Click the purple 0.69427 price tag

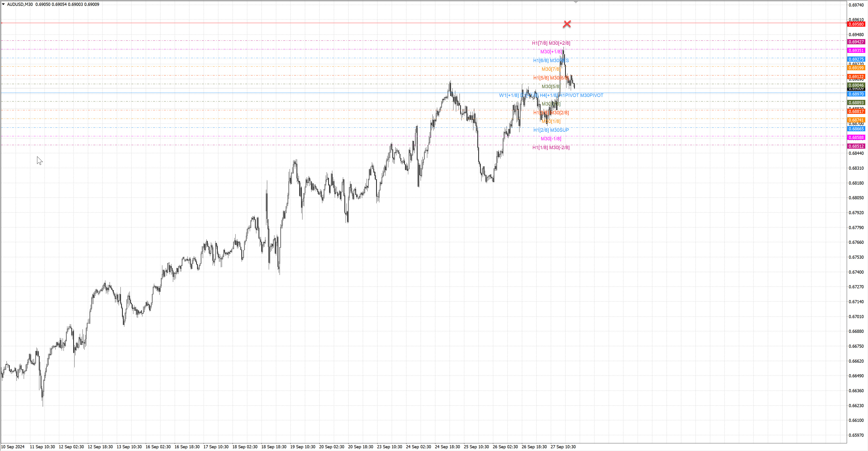[856, 42]
